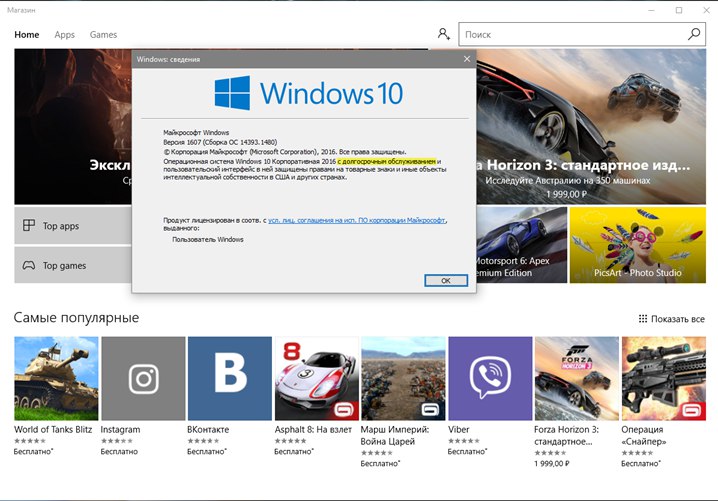
Task: Click the grid icon beside Показать все
Action: tap(643, 319)
